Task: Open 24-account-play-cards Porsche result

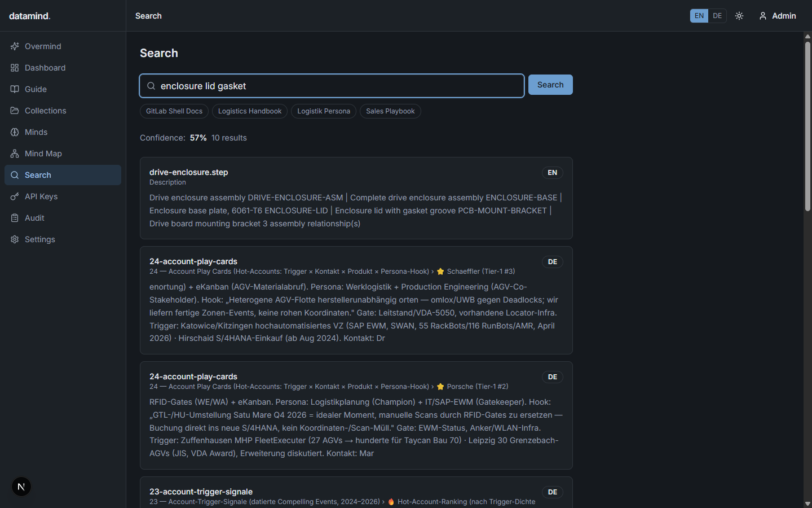Action: pyautogui.click(x=356, y=415)
